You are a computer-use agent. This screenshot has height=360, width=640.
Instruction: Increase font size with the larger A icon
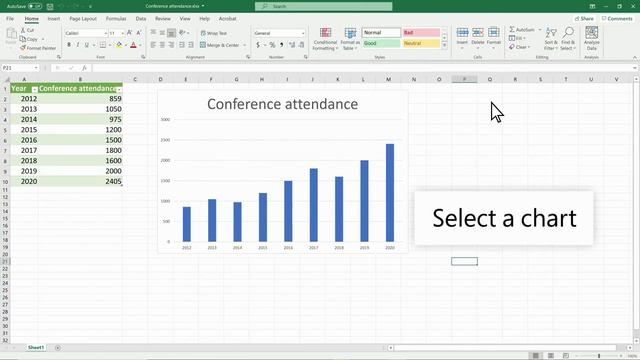coord(129,33)
